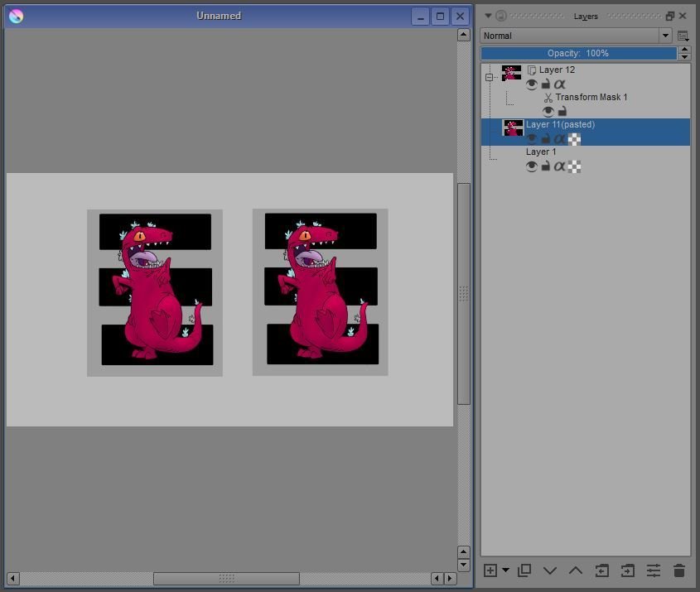Click the left dinosaur image on canvas
Image resolution: width=700 pixels, height=592 pixels.
(155, 292)
